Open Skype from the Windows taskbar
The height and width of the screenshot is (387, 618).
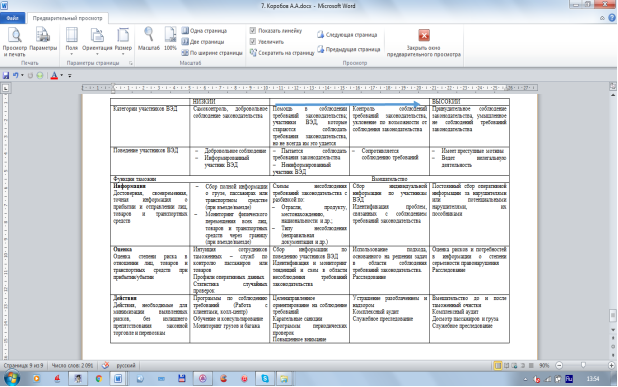[265, 379]
